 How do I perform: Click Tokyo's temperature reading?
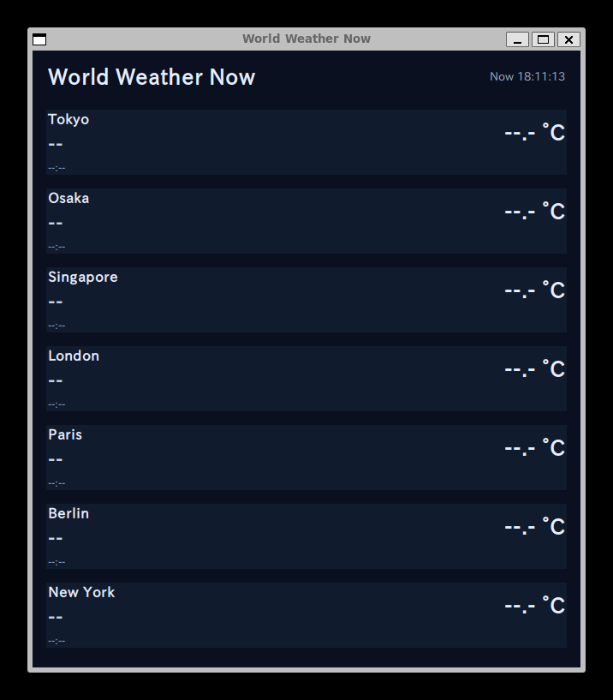click(x=534, y=133)
